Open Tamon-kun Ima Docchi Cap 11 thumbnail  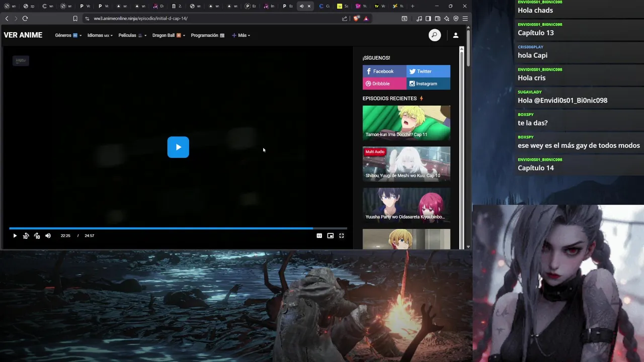click(407, 123)
